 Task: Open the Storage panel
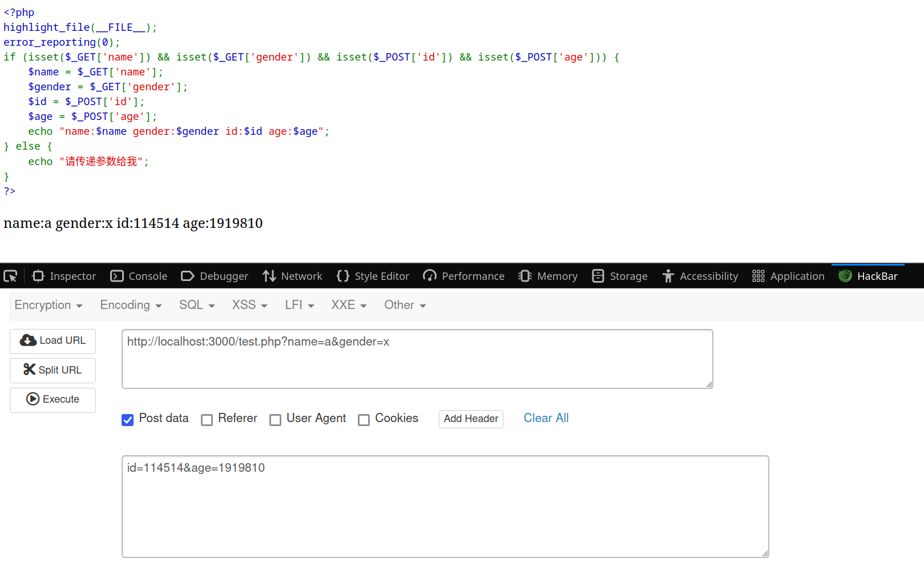[620, 276]
